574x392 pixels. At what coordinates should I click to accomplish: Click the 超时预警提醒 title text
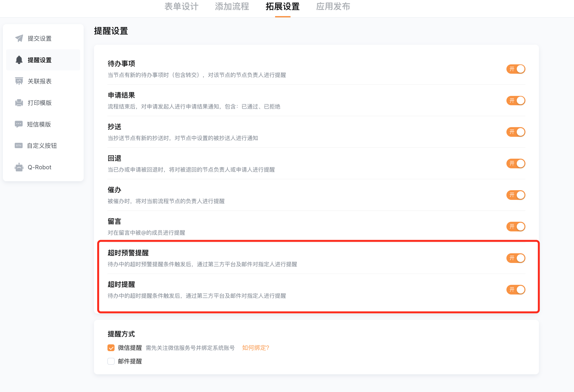coord(128,253)
